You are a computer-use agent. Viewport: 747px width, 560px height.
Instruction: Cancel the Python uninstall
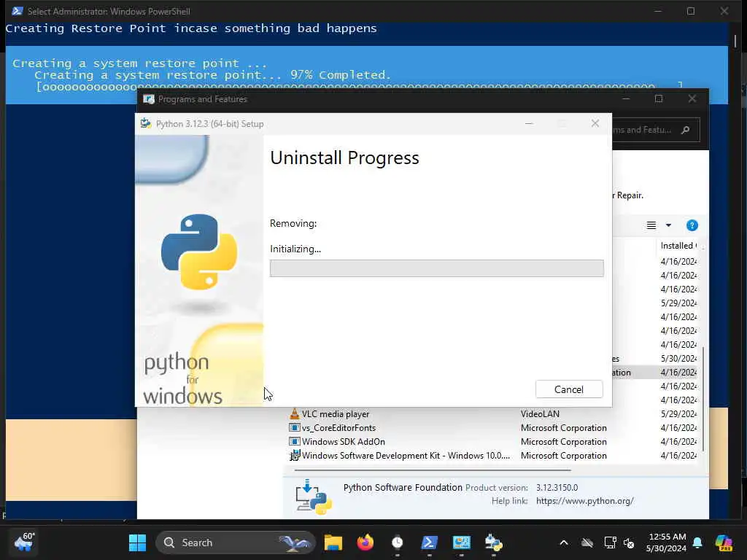569,389
